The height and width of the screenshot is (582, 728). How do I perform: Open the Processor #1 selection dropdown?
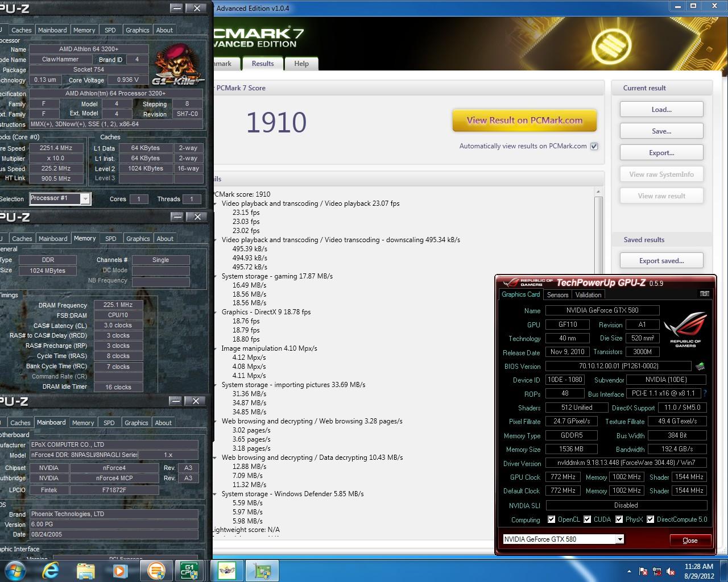tap(85, 199)
